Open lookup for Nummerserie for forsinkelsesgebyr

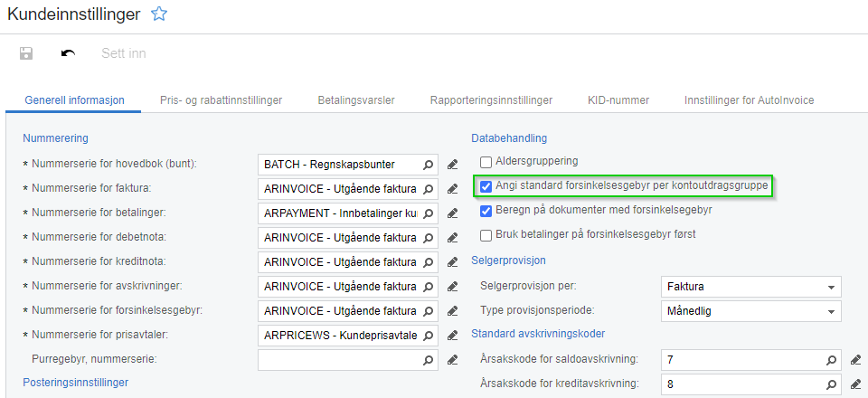tap(428, 310)
